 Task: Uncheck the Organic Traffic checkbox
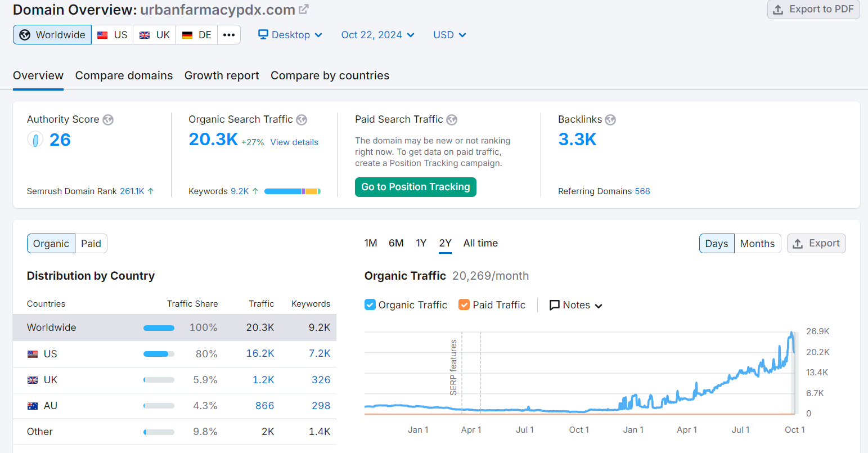(x=370, y=304)
